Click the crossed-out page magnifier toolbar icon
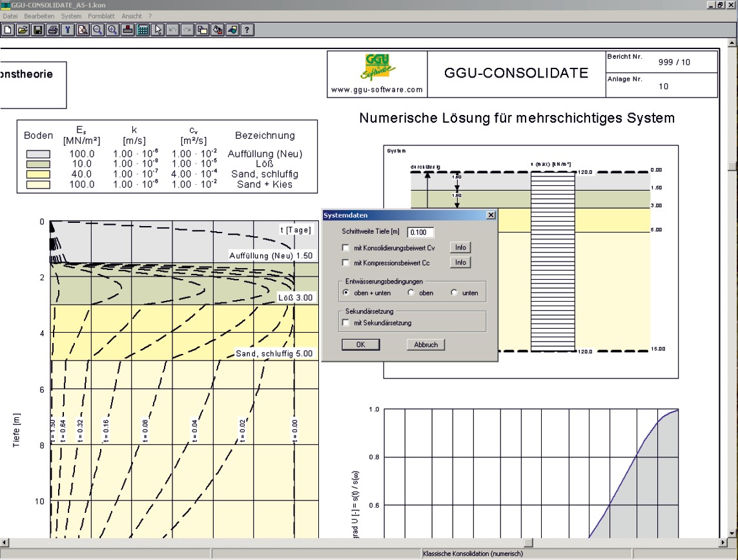The width and height of the screenshot is (738, 560). click(x=83, y=30)
